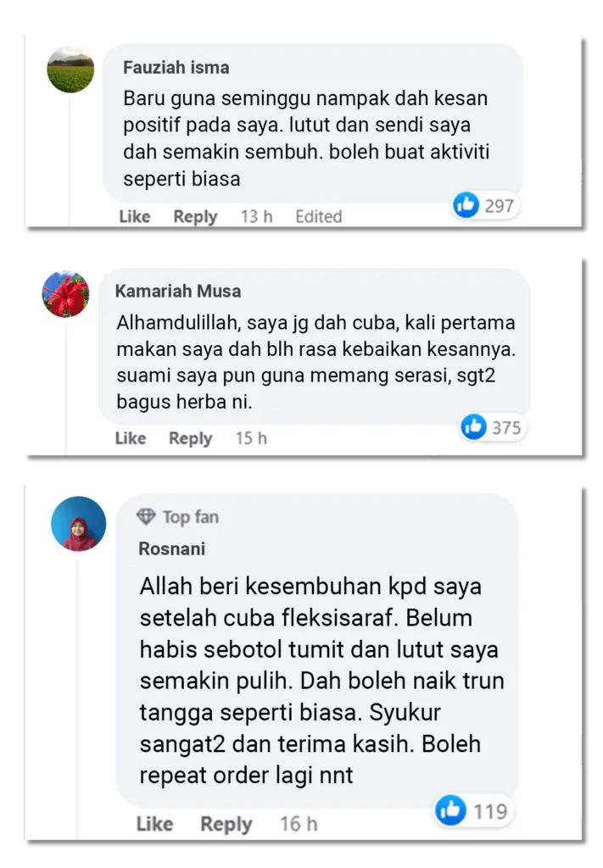The height and width of the screenshot is (868, 603).
Task: Open Rosnani's profile name link
Action: pos(171,548)
